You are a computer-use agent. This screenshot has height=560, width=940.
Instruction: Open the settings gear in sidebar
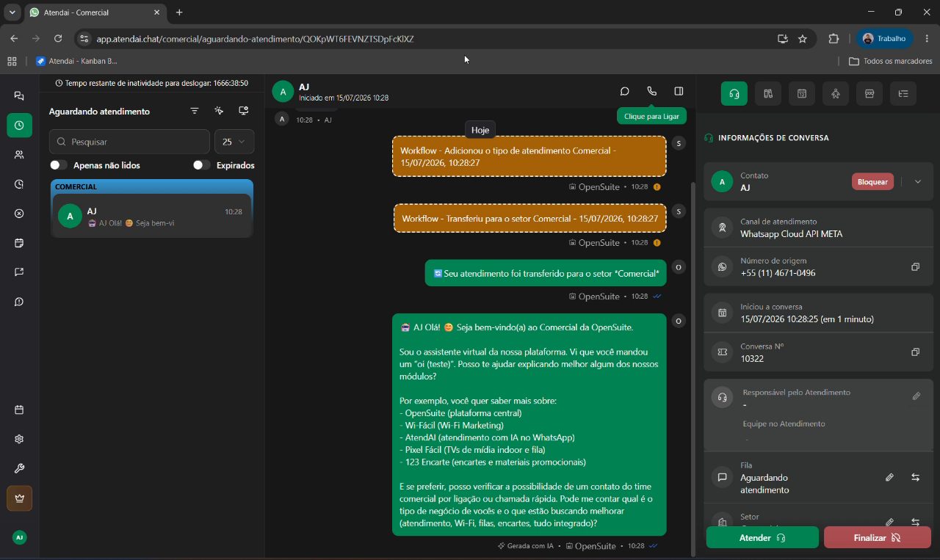pos(19,439)
